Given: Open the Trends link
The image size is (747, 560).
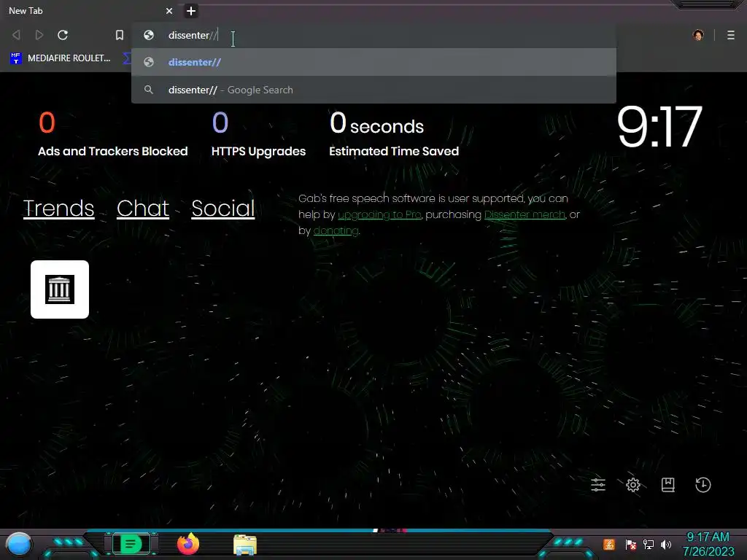Looking at the screenshot, I should (58, 208).
